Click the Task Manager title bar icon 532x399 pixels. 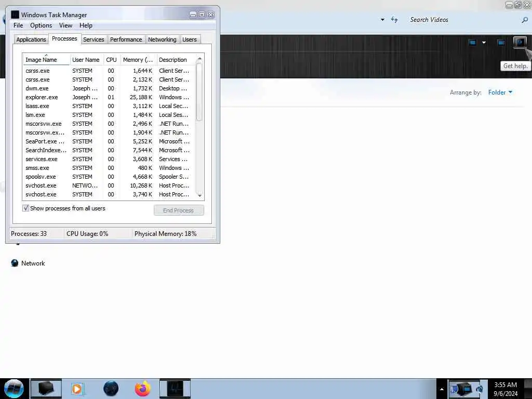[x=15, y=15]
